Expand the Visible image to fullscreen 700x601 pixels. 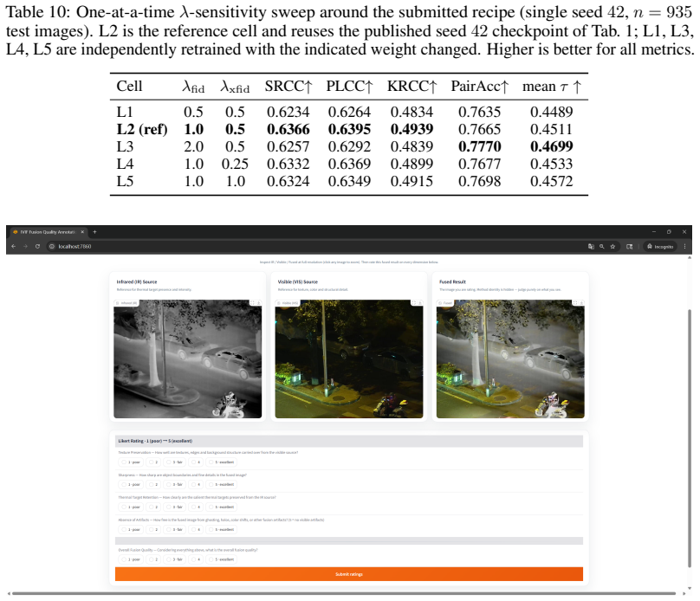pyautogui.click(x=414, y=303)
